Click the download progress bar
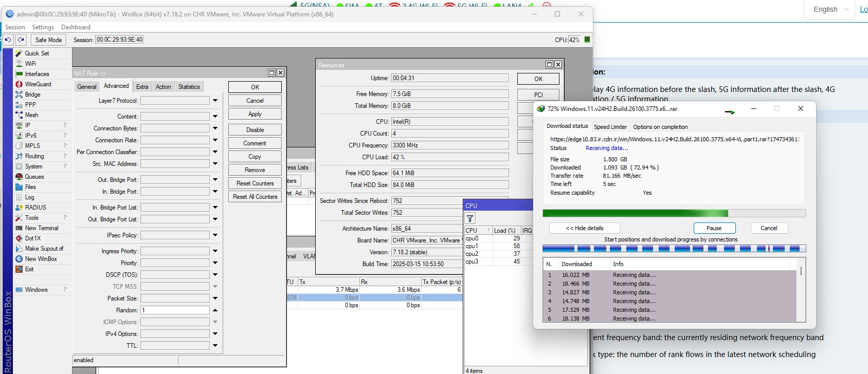This screenshot has height=374, width=868. click(674, 213)
